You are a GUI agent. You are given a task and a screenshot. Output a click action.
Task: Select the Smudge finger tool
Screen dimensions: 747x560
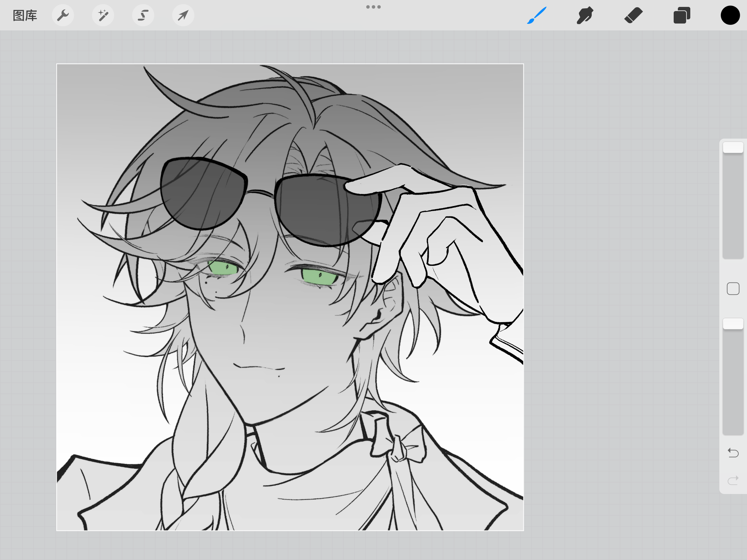pos(585,16)
